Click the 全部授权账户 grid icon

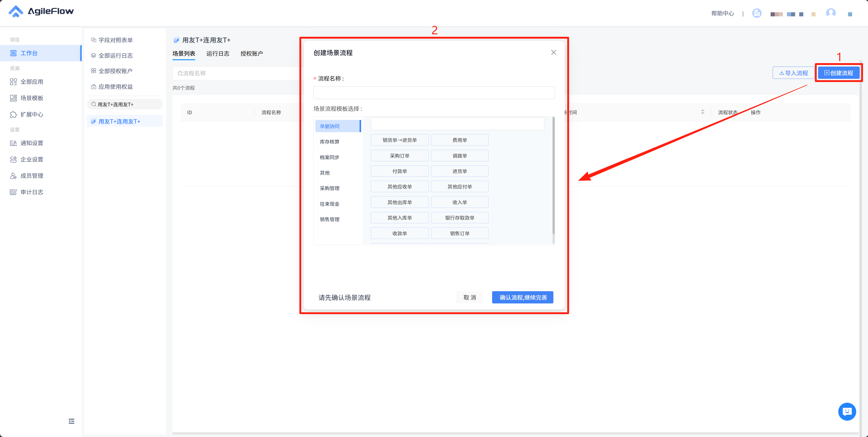[94, 71]
